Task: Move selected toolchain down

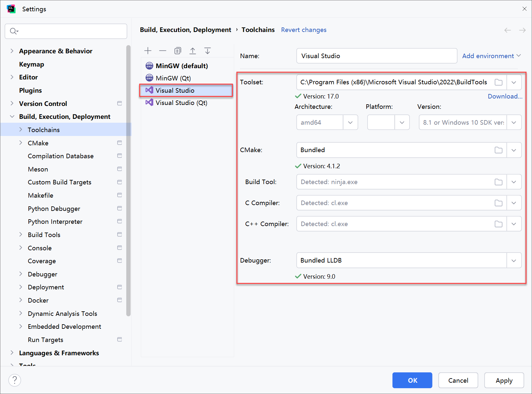Action: [207, 51]
